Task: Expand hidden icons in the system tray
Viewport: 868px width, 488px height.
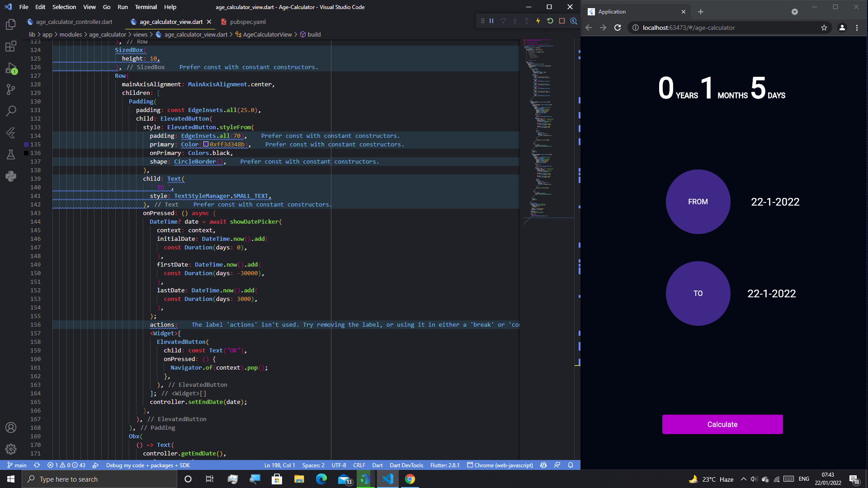Action: click(744, 479)
